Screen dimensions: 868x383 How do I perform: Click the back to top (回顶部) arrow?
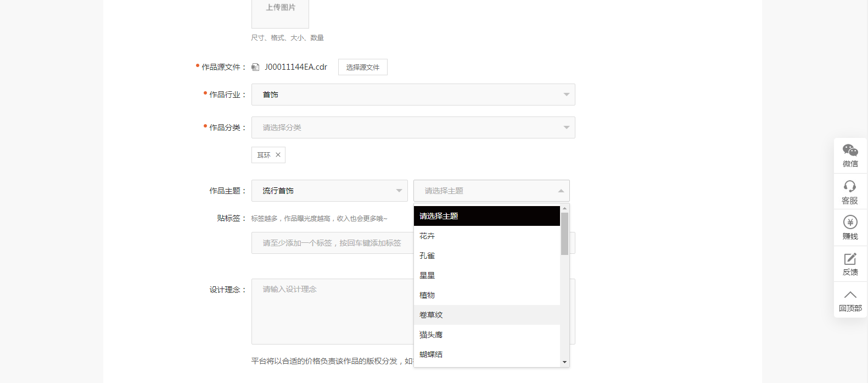pos(850,300)
